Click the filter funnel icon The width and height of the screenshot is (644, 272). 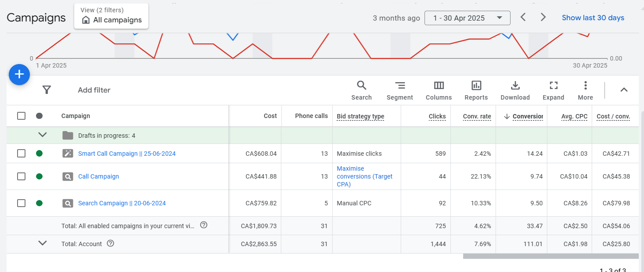tap(47, 90)
